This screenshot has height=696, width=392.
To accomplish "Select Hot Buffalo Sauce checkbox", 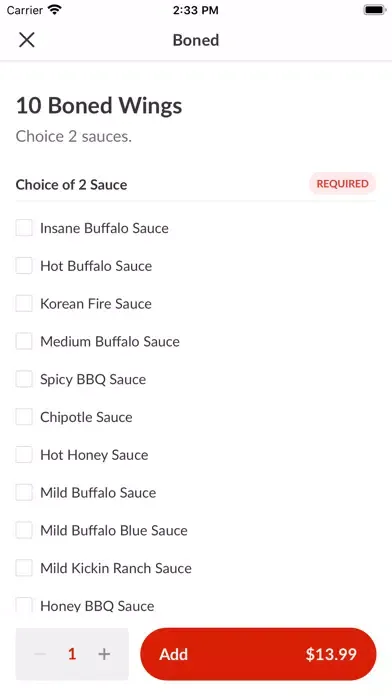I will [x=24, y=265].
